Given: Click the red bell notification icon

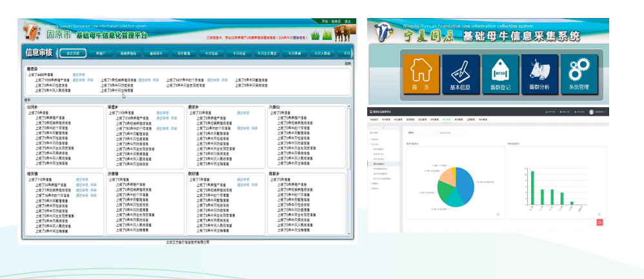Looking at the screenshot, I should [x=599, y=222].
